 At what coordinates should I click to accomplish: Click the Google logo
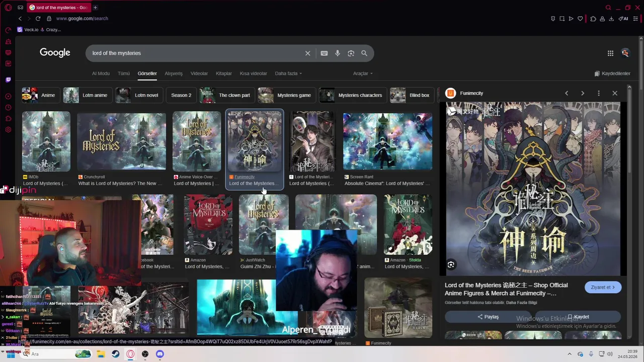pyautogui.click(x=55, y=53)
